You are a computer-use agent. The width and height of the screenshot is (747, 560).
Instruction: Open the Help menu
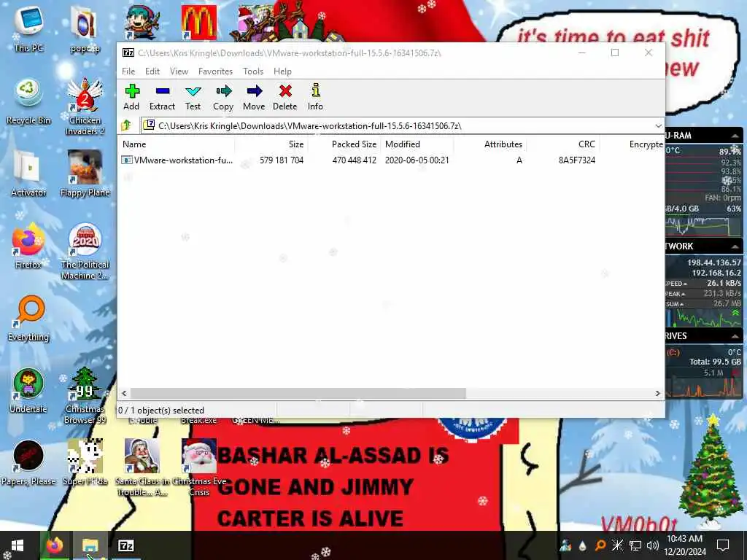282,71
